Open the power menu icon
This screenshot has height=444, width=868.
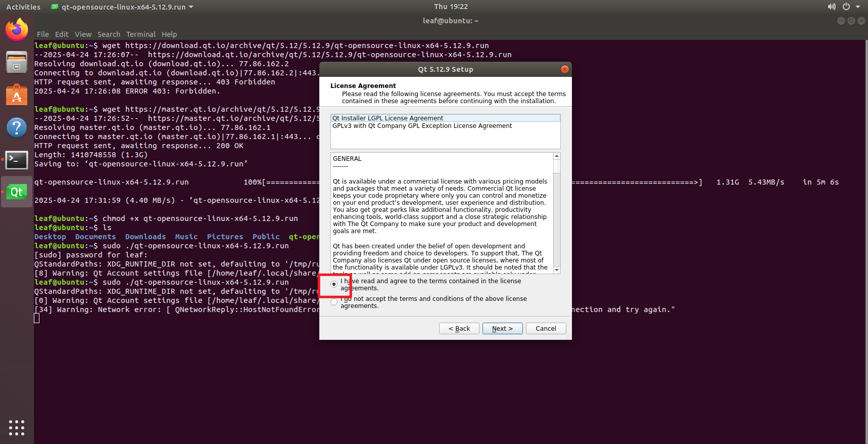tap(846, 7)
